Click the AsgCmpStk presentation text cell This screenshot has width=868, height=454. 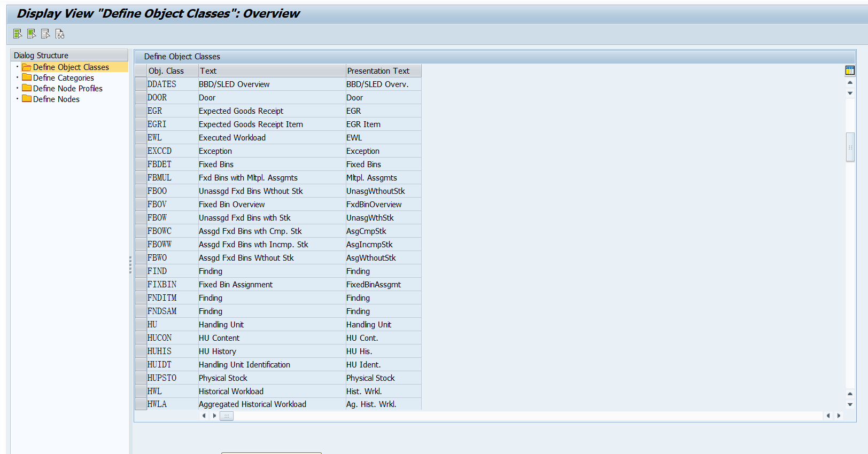point(383,231)
